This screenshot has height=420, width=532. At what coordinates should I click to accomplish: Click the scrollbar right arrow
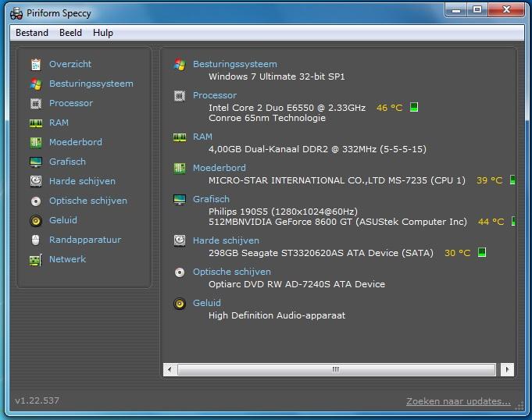(507, 369)
